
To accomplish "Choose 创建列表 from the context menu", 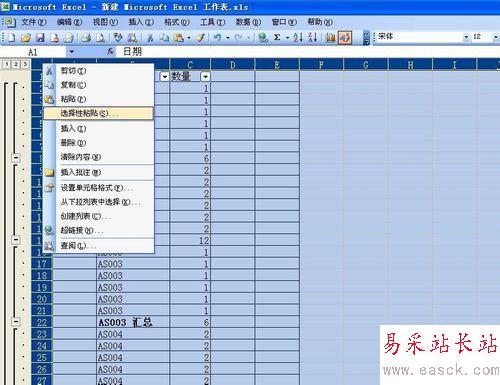I will 99,216.
